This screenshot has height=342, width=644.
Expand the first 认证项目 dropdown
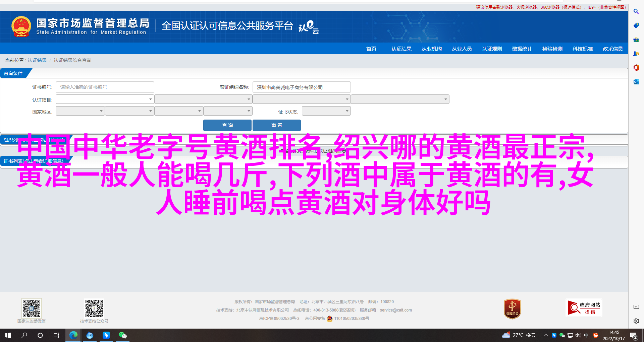(x=105, y=99)
